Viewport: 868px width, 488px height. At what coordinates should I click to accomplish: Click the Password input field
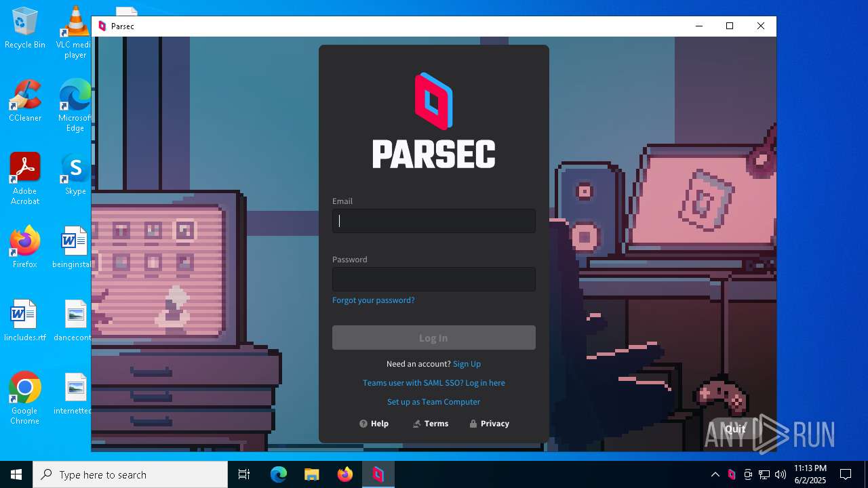tap(434, 279)
